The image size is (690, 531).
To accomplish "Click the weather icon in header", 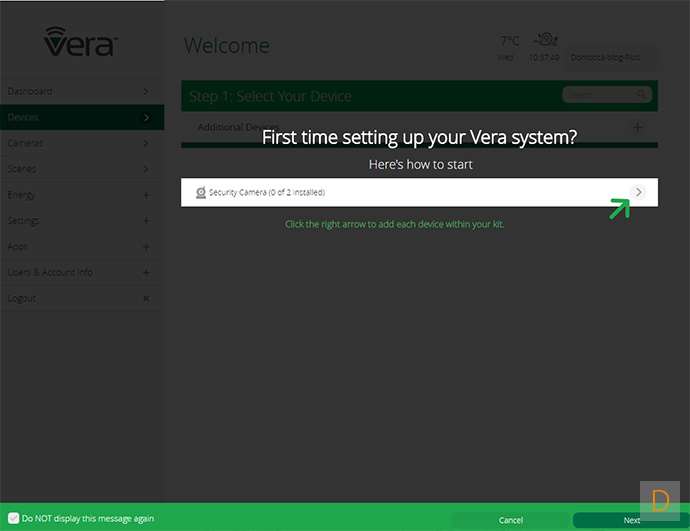I will 545,40.
